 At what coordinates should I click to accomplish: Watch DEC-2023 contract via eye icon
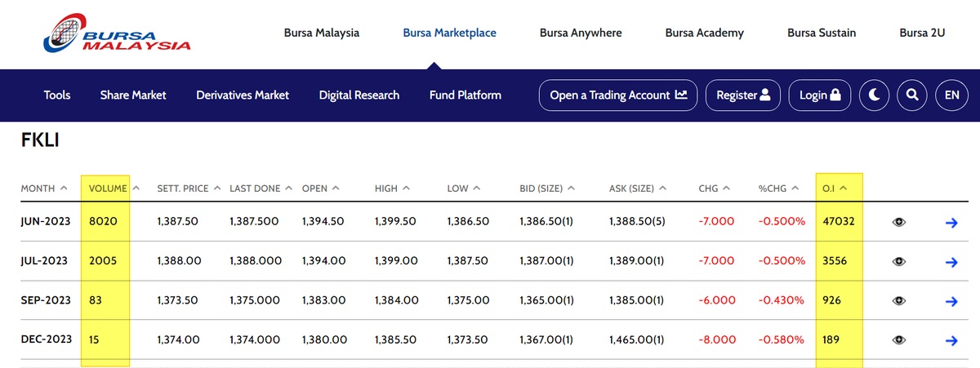coord(899,339)
